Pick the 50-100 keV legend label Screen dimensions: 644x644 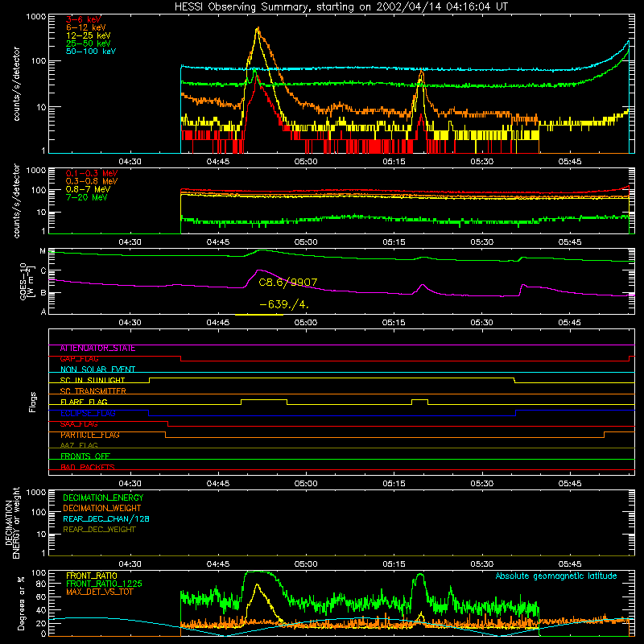tap(91, 52)
